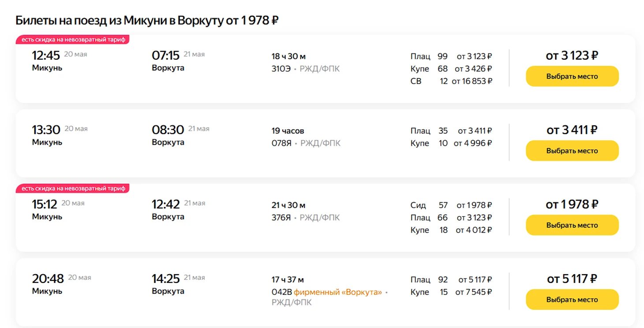The height and width of the screenshot is (328, 644).
Task: Open the фирменный «Воркута» link
Action: [x=337, y=292]
